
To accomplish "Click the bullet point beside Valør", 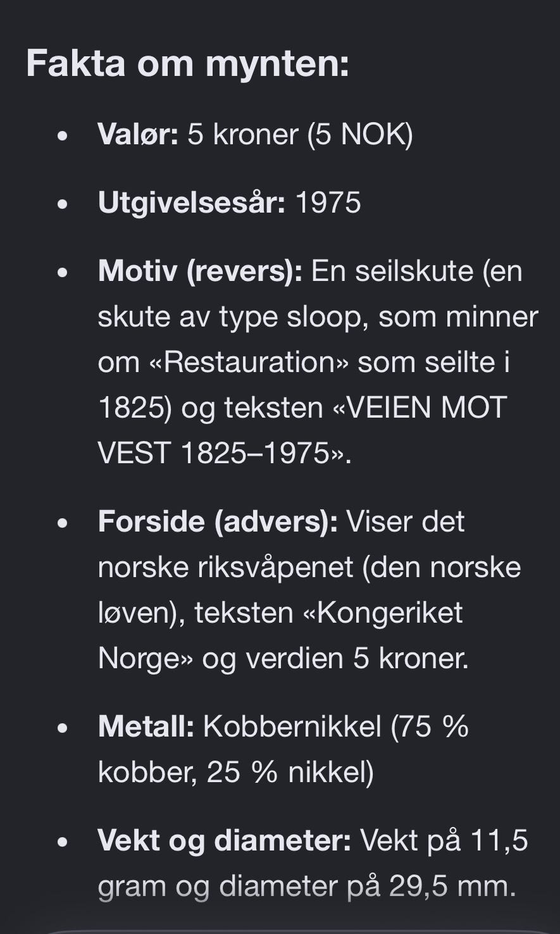I will point(61,135).
